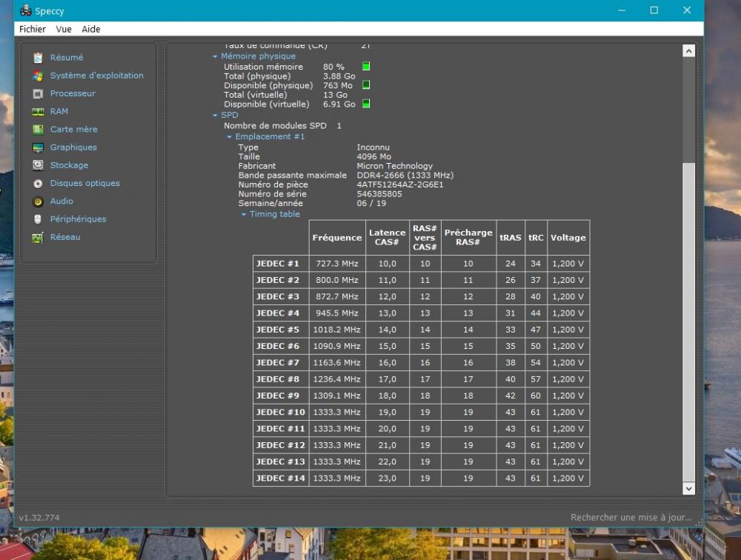Select the Processeur chip icon
The height and width of the screenshot is (560, 741).
tap(38, 94)
